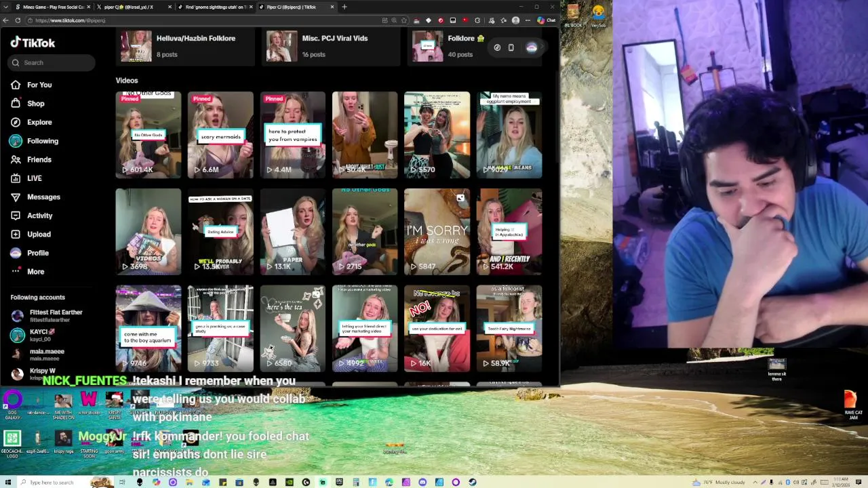Open Discord from the taskbar
Screen dimensions: 868x488
tap(422, 482)
